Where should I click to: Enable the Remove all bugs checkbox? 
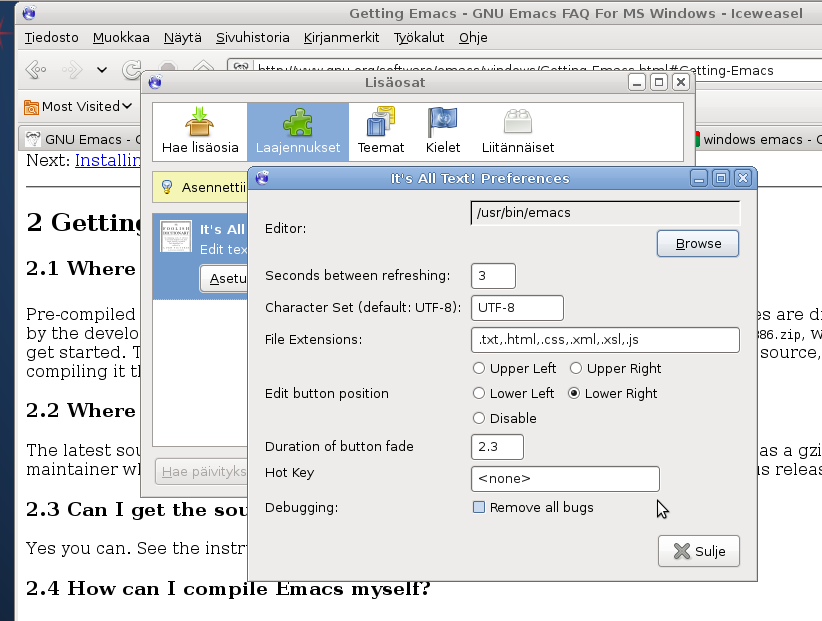click(x=479, y=507)
